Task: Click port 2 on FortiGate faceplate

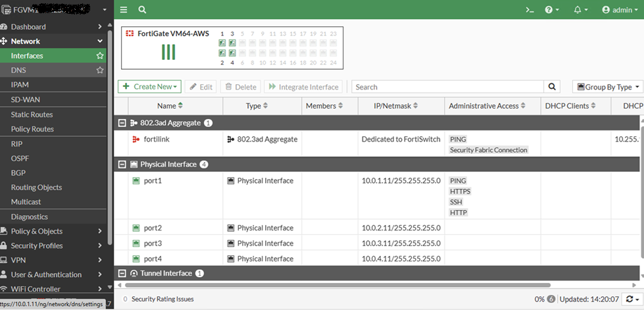Action: click(x=222, y=53)
